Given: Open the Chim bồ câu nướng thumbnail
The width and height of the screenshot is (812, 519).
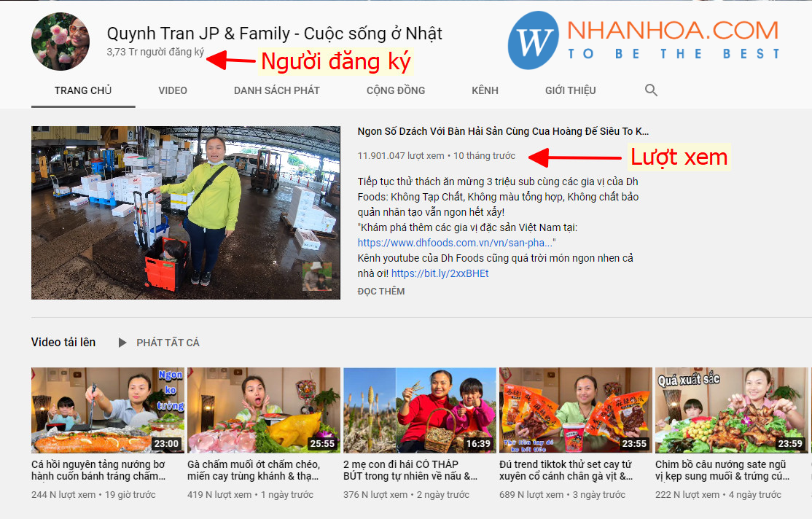Looking at the screenshot, I should click(x=731, y=410).
